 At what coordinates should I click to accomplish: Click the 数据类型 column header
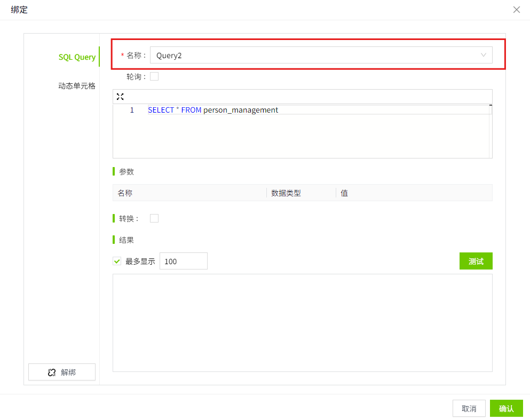286,193
